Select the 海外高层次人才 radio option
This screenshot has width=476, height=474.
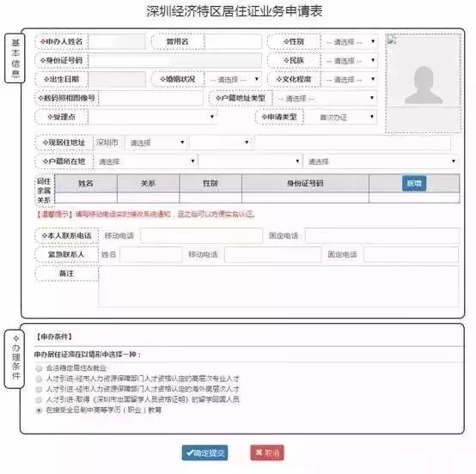(x=39, y=389)
